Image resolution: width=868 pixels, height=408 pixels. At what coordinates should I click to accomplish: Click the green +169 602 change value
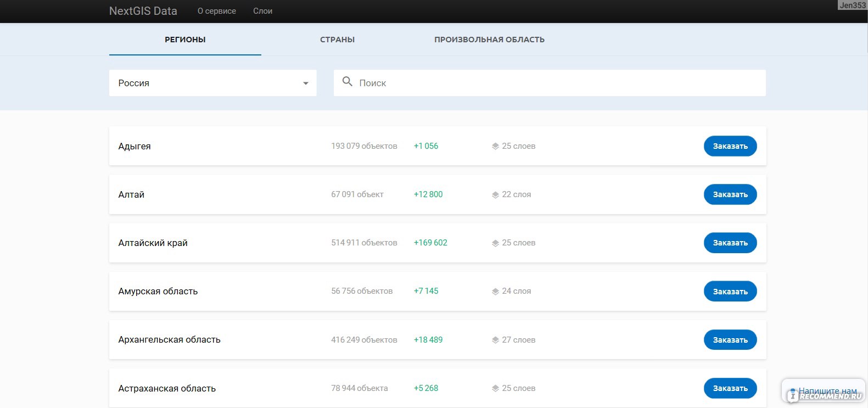[430, 243]
